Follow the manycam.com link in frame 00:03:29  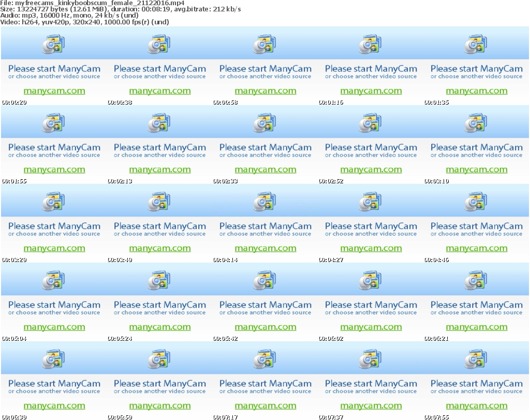pos(54,249)
